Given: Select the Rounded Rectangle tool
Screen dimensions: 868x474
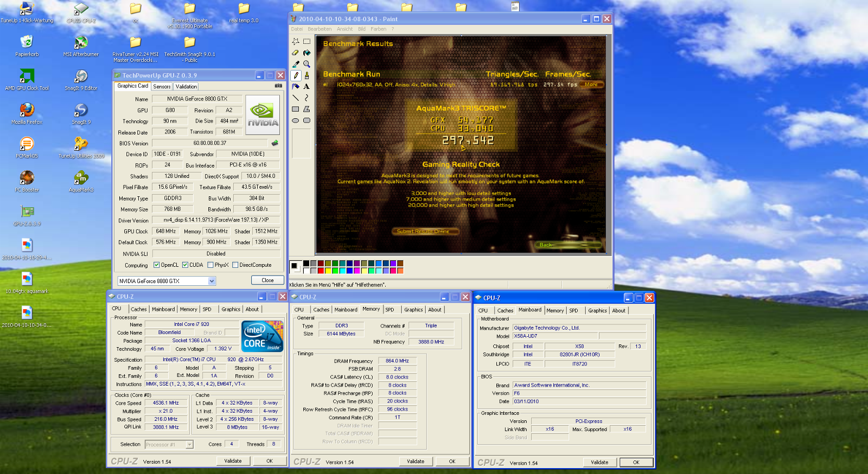Looking at the screenshot, I should click(307, 120).
